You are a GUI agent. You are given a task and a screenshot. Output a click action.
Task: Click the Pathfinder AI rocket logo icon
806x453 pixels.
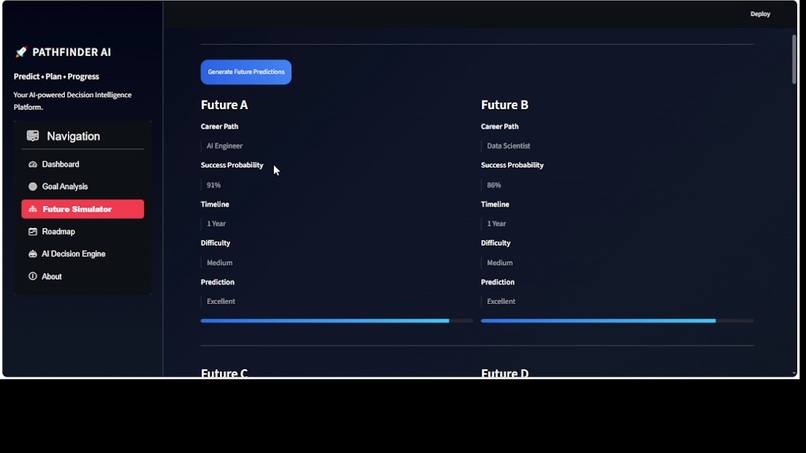(x=21, y=52)
